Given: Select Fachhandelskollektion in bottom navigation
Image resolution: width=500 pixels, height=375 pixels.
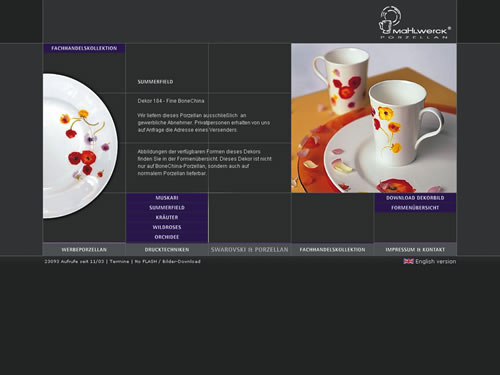Looking at the screenshot, I should (332, 249).
